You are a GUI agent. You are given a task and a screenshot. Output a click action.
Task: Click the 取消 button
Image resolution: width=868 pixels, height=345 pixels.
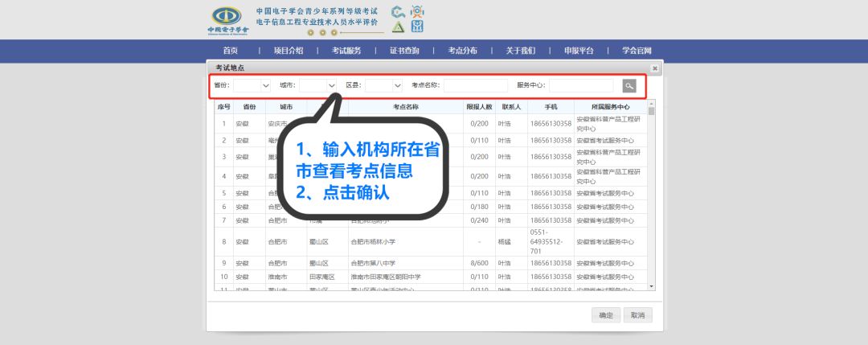pos(637,315)
